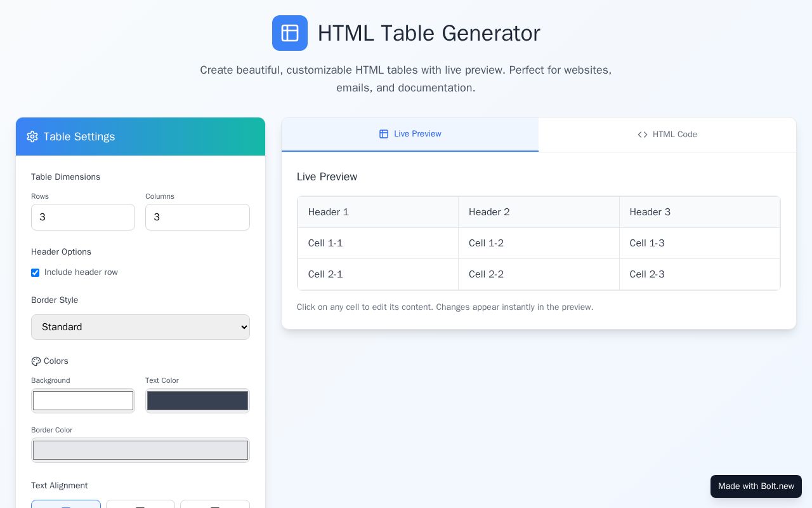Image resolution: width=812 pixels, height=508 pixels.
Task: Click into Cell 2-3
Action: click(x=700, y=274)
